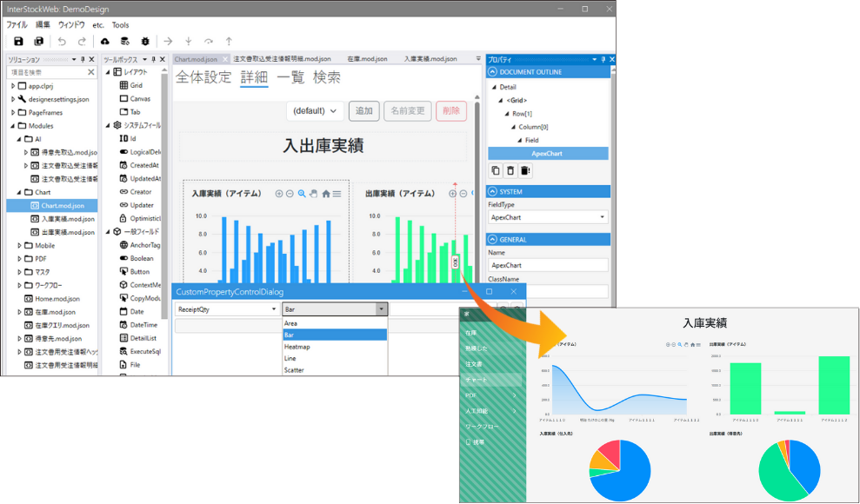This screenshot has height=504, width=860.
Task: Click the Save icon in the toolbar
Action: [18, 41]
